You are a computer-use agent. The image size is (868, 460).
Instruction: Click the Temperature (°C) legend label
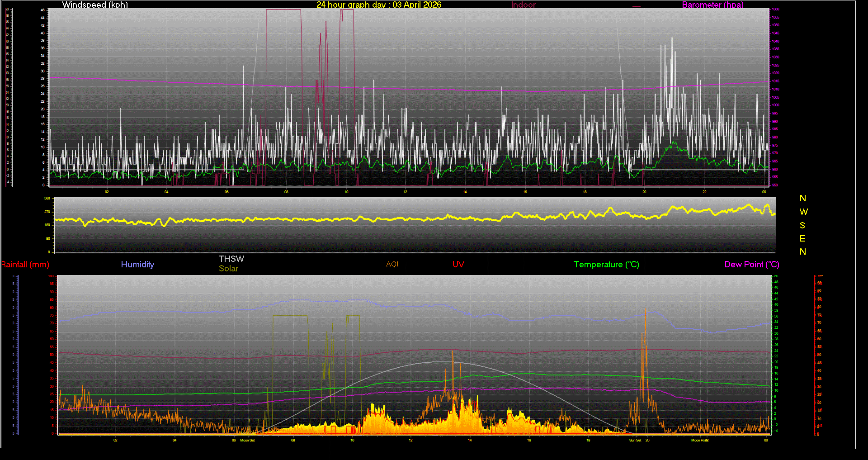click(x=606, y=265)
